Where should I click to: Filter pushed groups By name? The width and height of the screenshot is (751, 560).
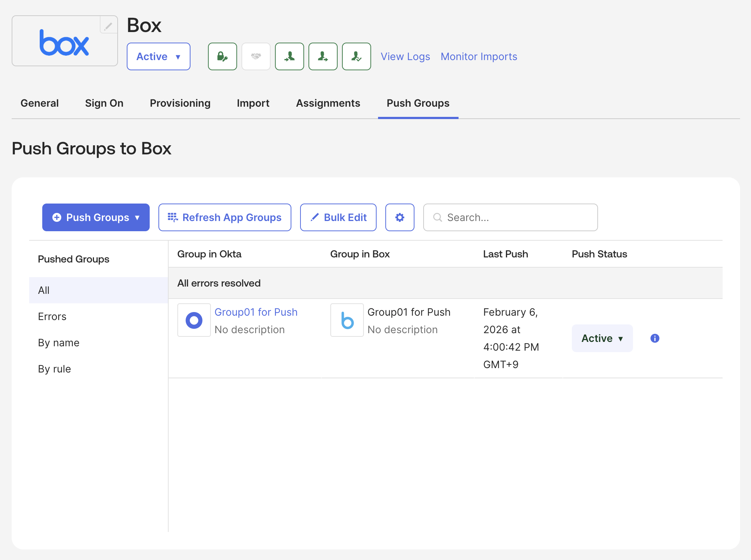(98, 343)
